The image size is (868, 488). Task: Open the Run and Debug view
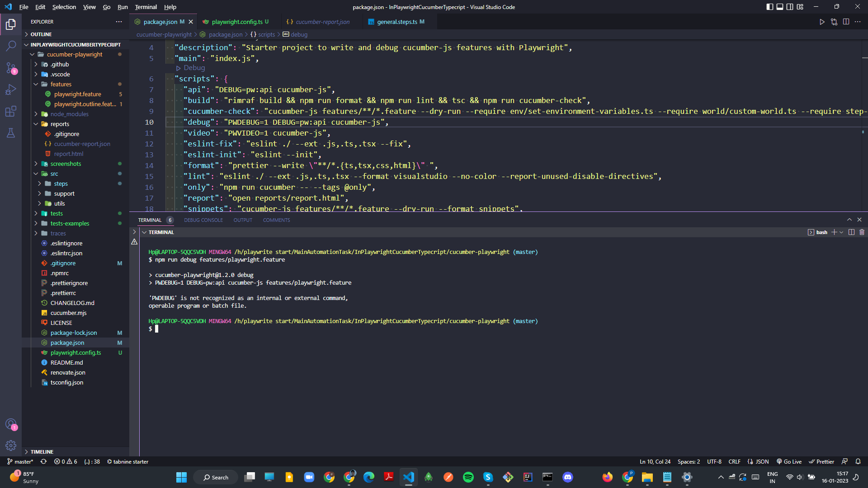11,89
